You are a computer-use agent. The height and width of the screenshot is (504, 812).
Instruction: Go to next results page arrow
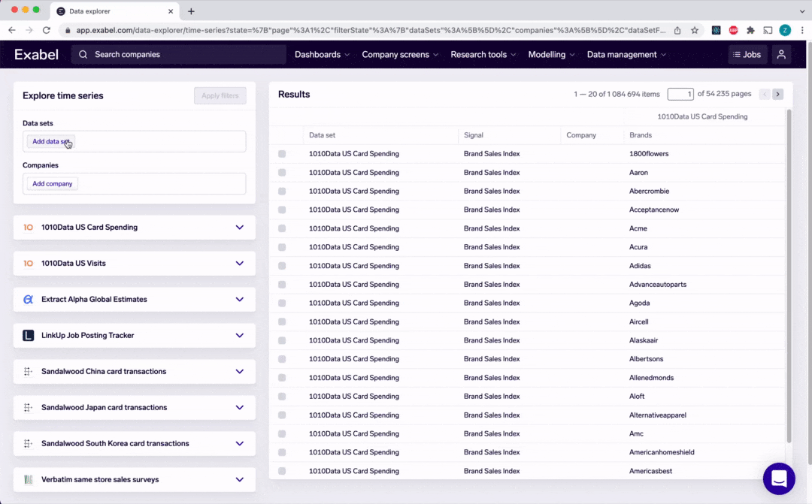coord(777,94)
